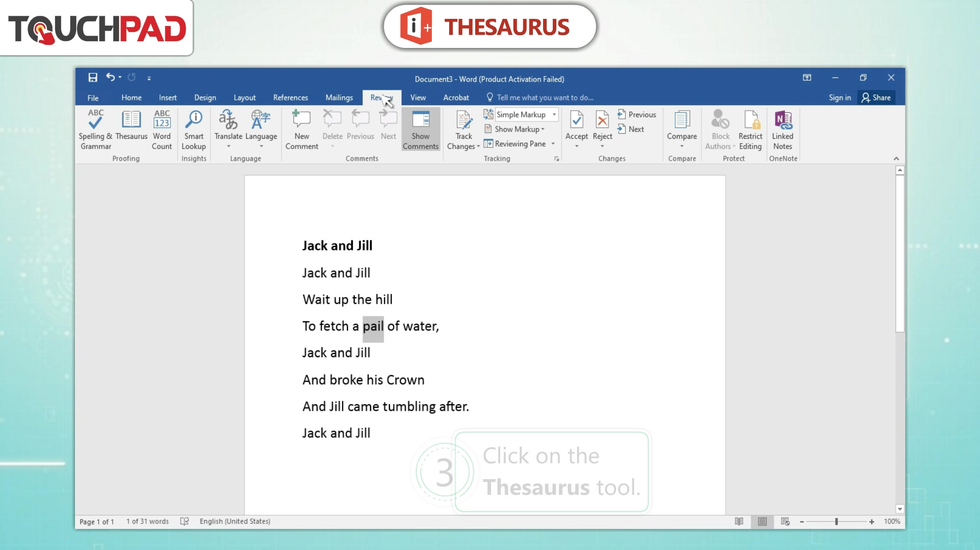This screenshot has width=980, height=550.
Task: Switch to Web Layout view
Action: (x=785, y=521)
